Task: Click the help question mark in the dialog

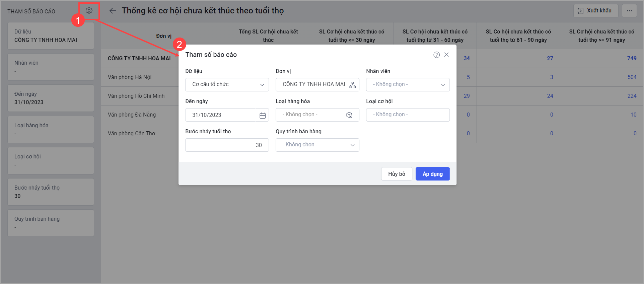Action: pos(436,55)
